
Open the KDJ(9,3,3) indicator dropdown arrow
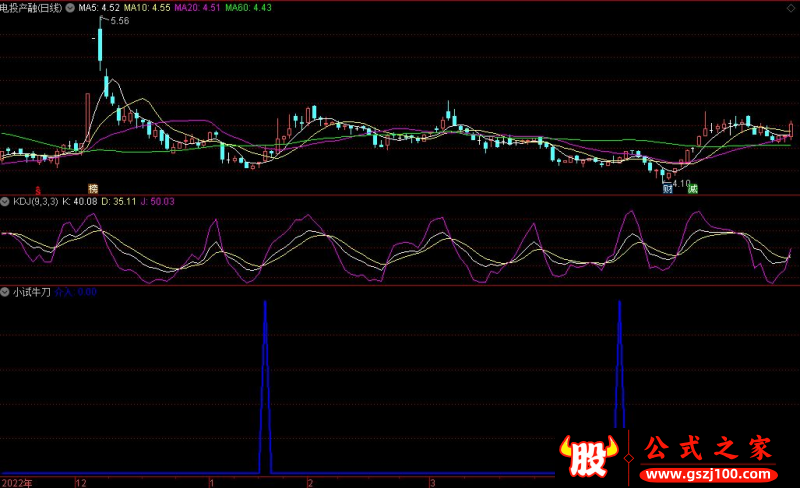point(6,201)
